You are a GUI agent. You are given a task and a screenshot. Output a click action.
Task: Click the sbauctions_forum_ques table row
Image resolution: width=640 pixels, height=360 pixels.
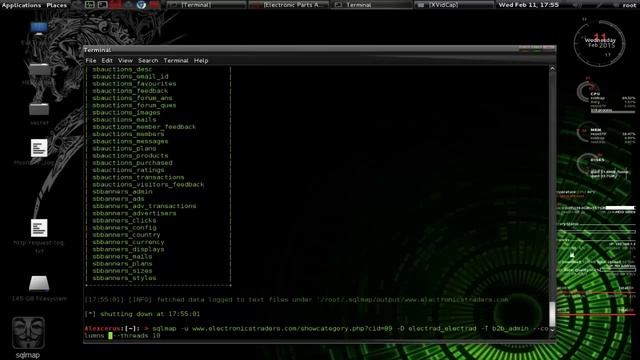[x=134, y=105]
